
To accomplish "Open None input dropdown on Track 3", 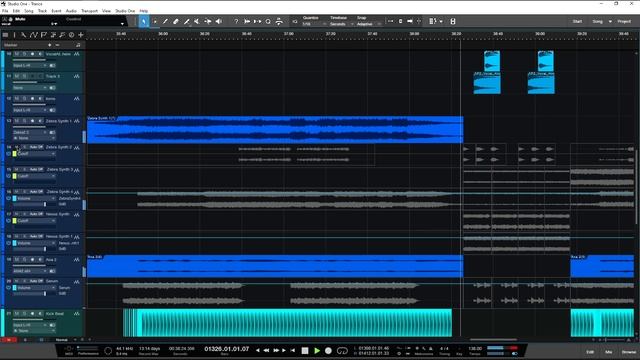I will [29, 88].
